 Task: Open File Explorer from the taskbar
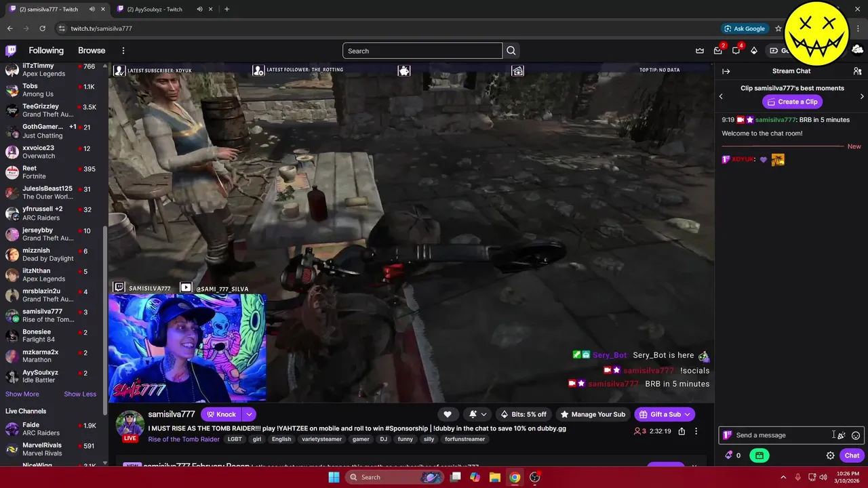point(494,477)
